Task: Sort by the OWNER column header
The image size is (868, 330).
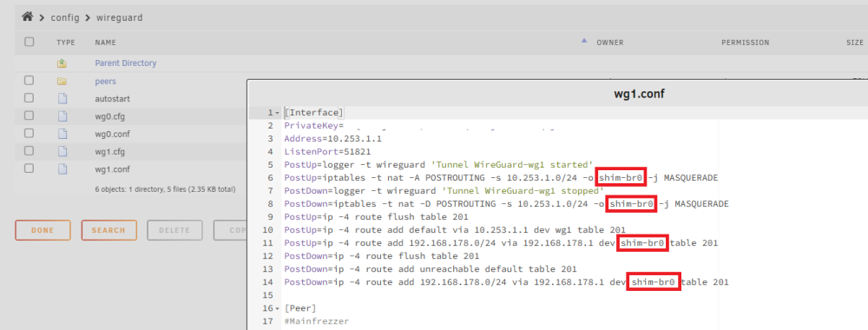Action: coord(610,42)
